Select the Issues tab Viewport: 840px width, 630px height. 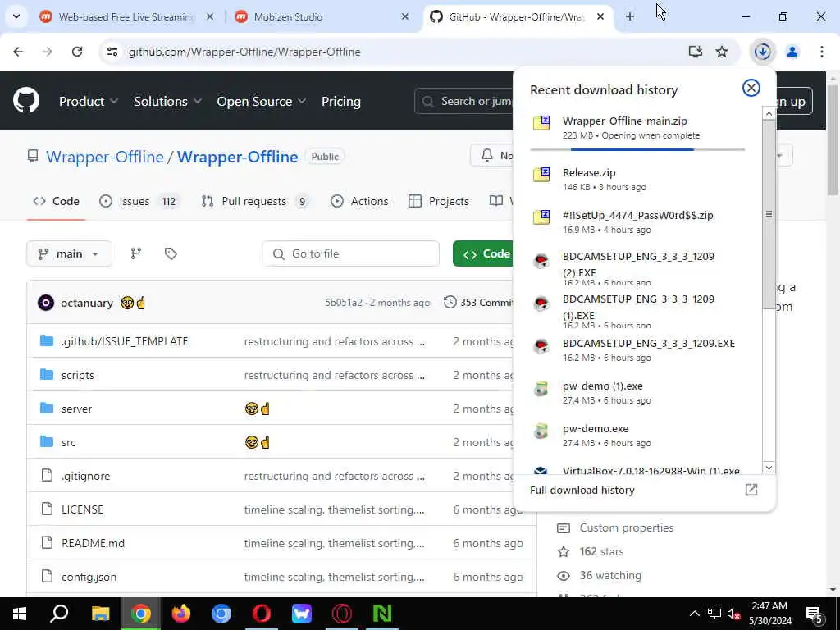tap(139, 201)
